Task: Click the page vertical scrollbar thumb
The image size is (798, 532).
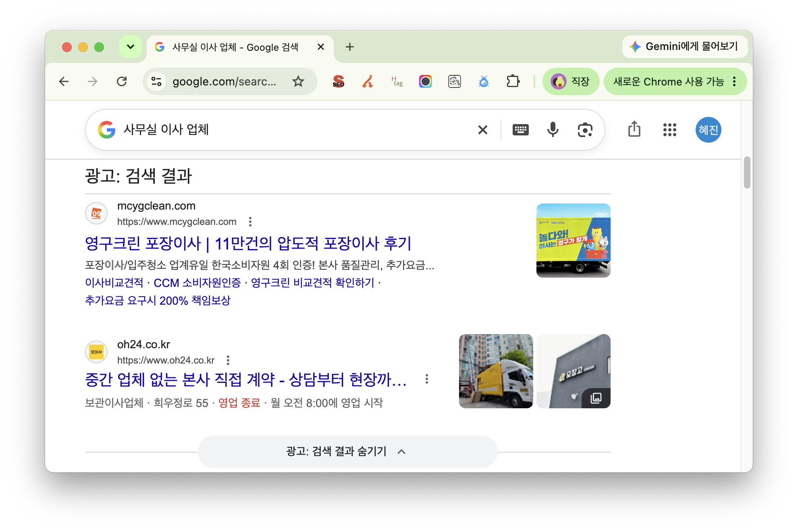Action: 747,172
